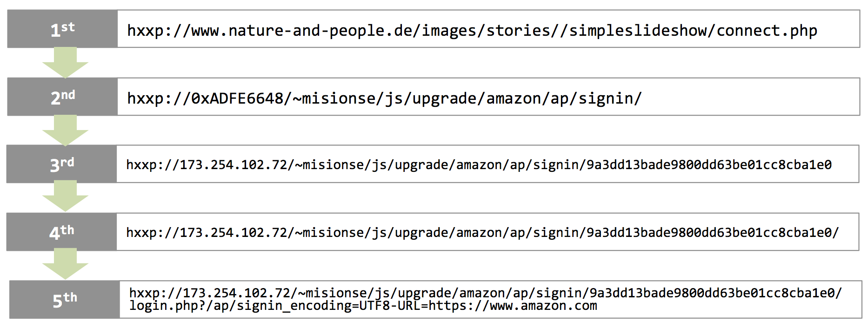
Task: Click the green arrow below 4th step
Action: pos(65,264)
